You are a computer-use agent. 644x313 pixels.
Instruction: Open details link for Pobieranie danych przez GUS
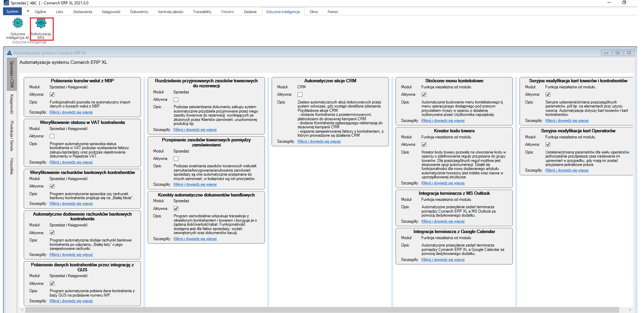pyautogui.click(x=71, y=301)
